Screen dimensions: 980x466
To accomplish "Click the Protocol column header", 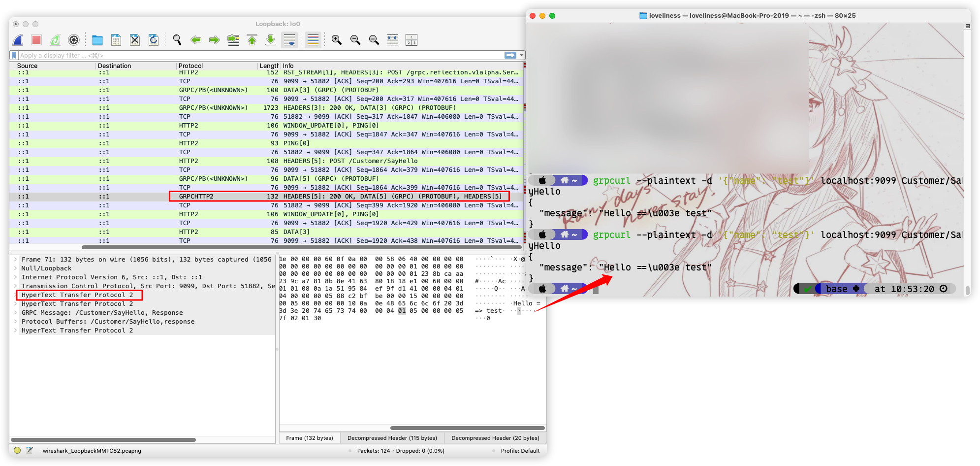I will click(190, 66).
